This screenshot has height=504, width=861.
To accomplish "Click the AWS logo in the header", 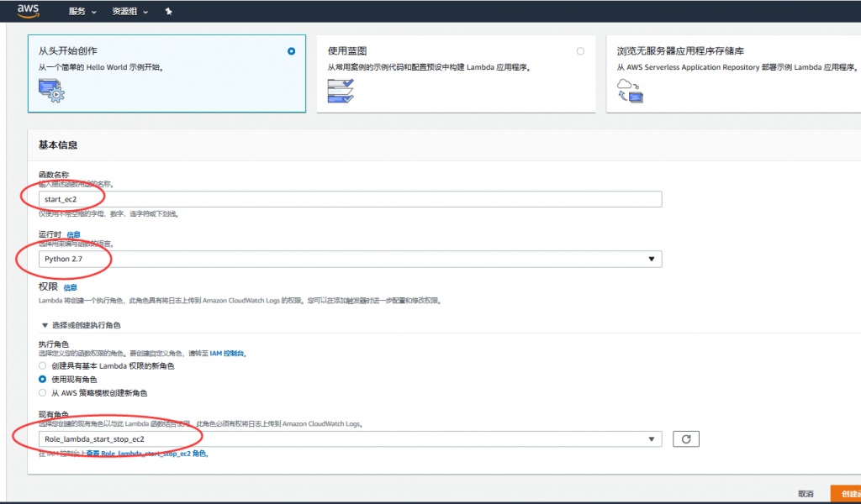I will (29, 11).
